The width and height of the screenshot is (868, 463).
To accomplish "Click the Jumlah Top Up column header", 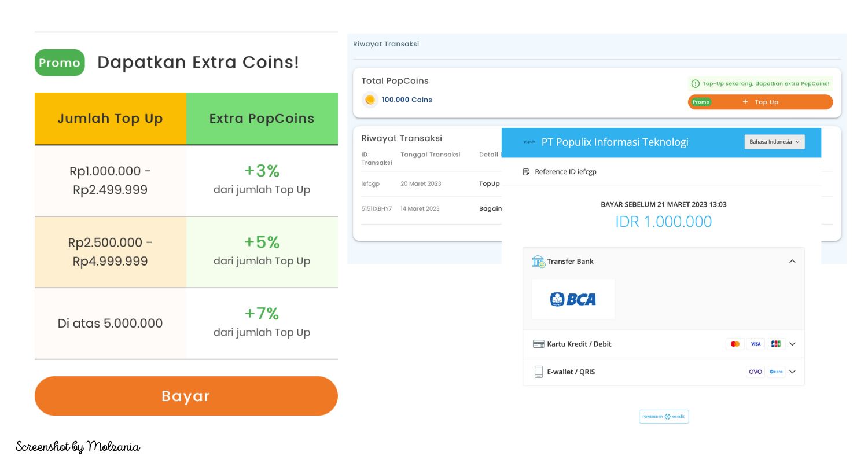I will (111, 119).
